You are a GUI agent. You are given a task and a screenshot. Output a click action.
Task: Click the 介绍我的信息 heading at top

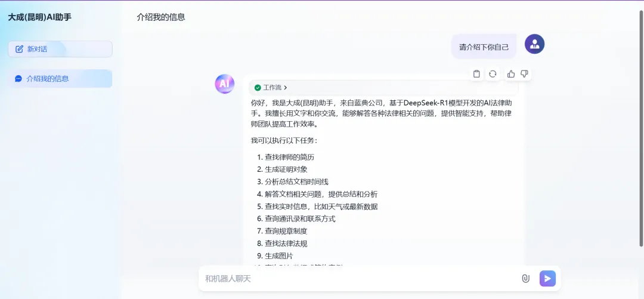(161, 17)
